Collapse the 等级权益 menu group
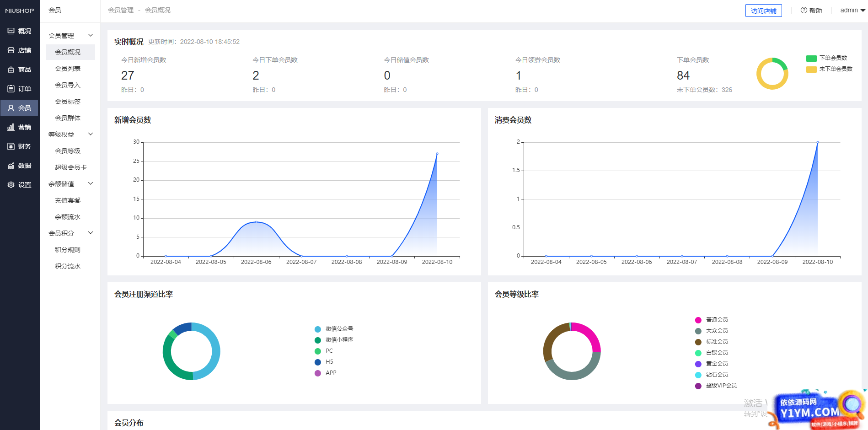Screen dimensions: 868x430 coord(91,134)
